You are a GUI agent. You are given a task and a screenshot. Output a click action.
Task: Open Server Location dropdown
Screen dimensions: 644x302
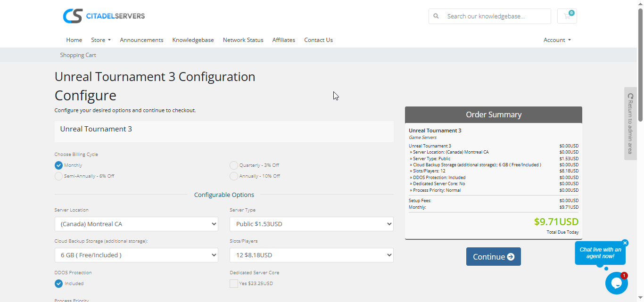coord(136,224)
